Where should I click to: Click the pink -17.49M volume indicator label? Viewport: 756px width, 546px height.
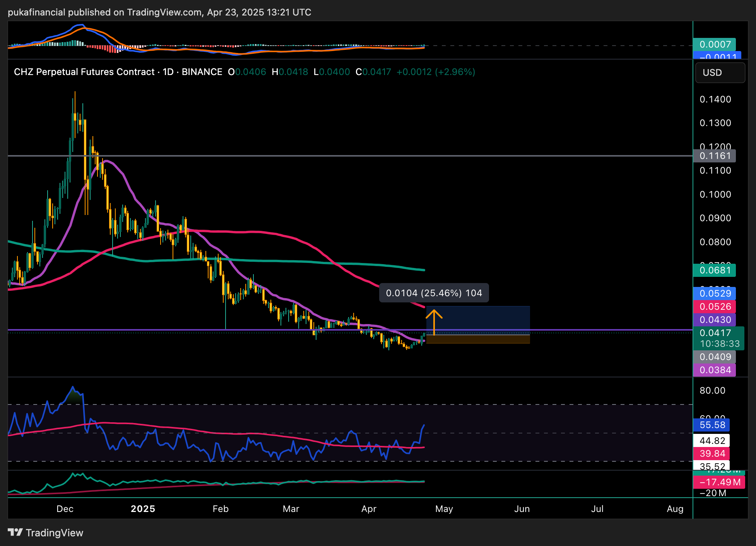719,482
